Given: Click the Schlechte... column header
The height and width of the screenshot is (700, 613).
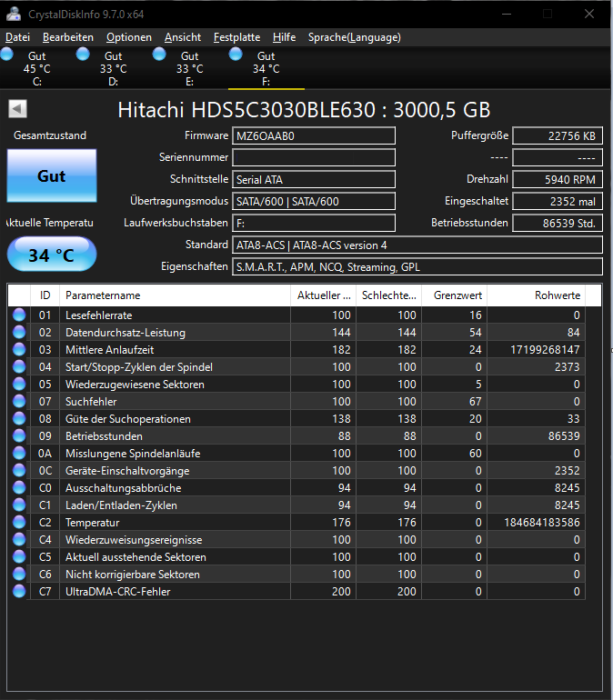Looking at the screenshot, I should tap(389, 295).
